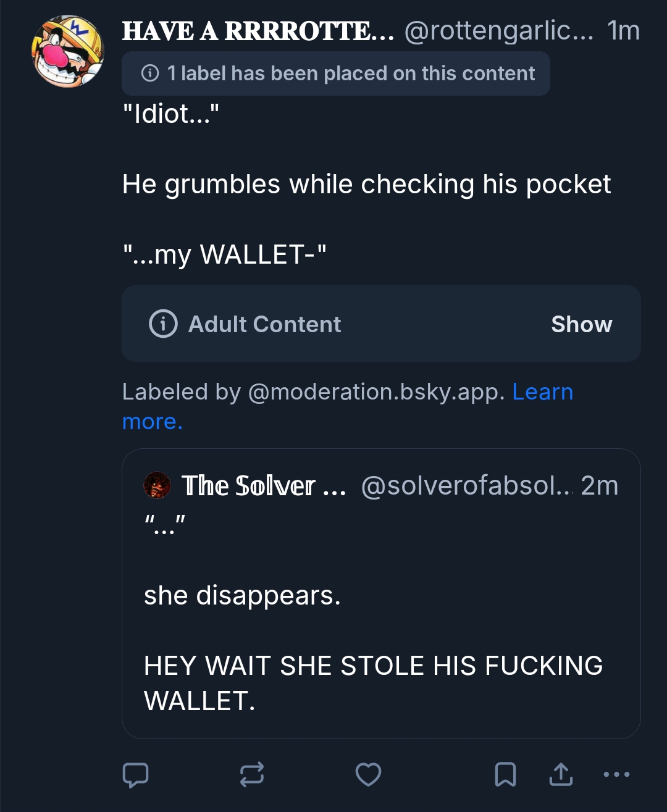Reply to the post via speech bubble icon

click(x=136, y=774)
